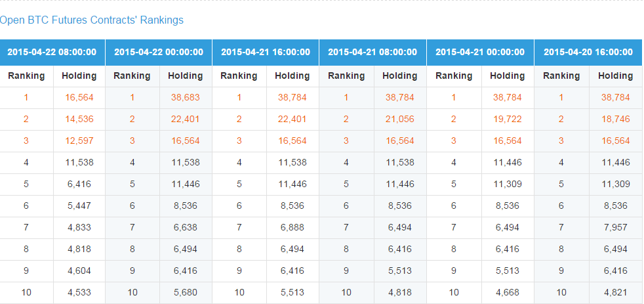Select the holding value 12,597
The height and width of the screenshot is (304, 644).
tap(79, 141)
